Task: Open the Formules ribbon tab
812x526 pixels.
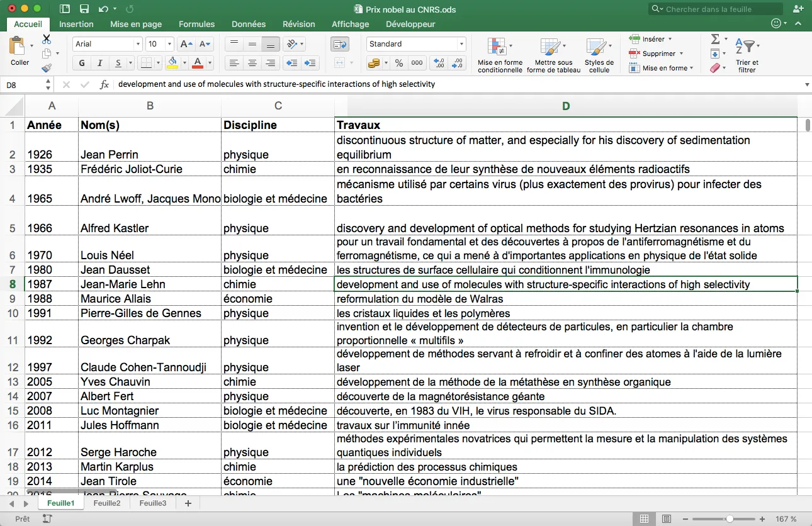Action: tap(196, 24)
